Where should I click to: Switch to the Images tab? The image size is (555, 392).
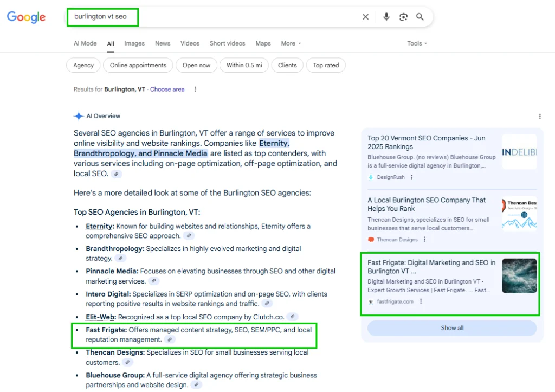click(x=134, y=43)
